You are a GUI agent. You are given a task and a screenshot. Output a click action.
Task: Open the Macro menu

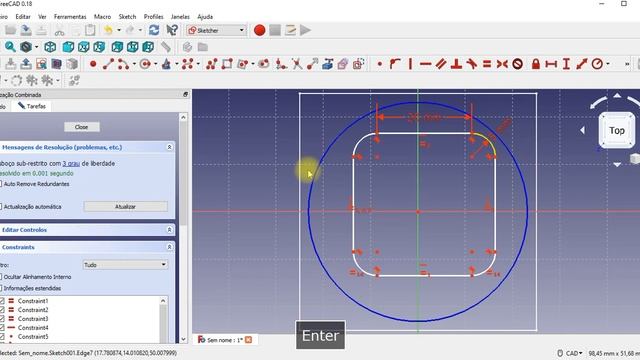coord(102,17)
